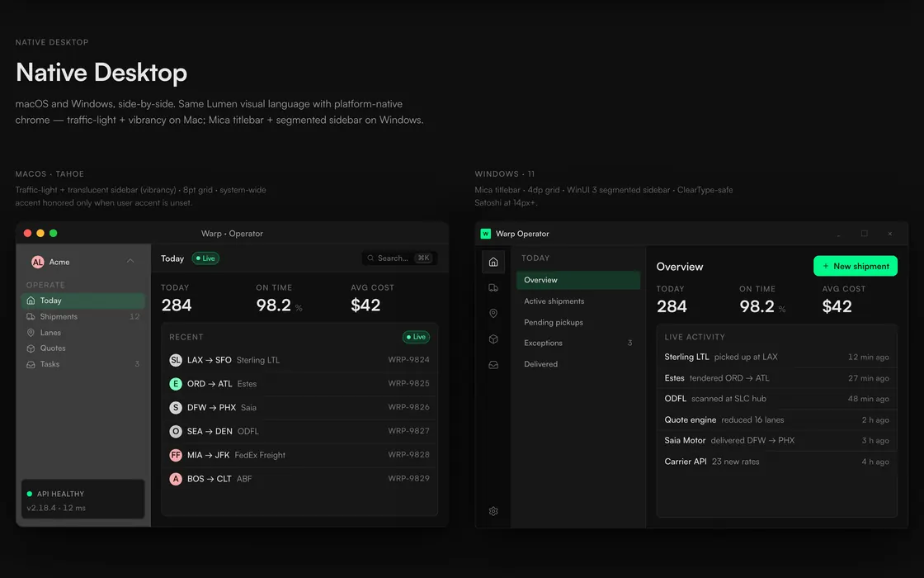Click the macOS yellow minimize traffic light
Image resolution: width=924 pixels, height=578 pixels.
[40, 233]
